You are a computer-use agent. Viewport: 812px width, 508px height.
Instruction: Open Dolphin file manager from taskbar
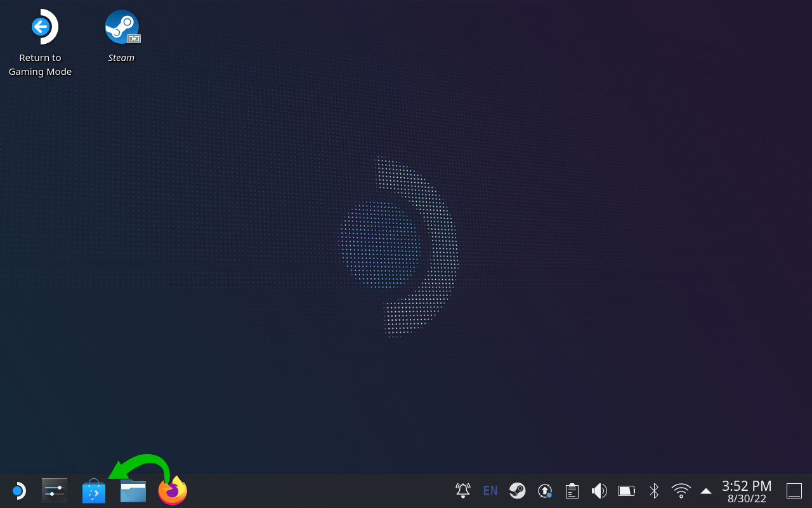(133, 491)
